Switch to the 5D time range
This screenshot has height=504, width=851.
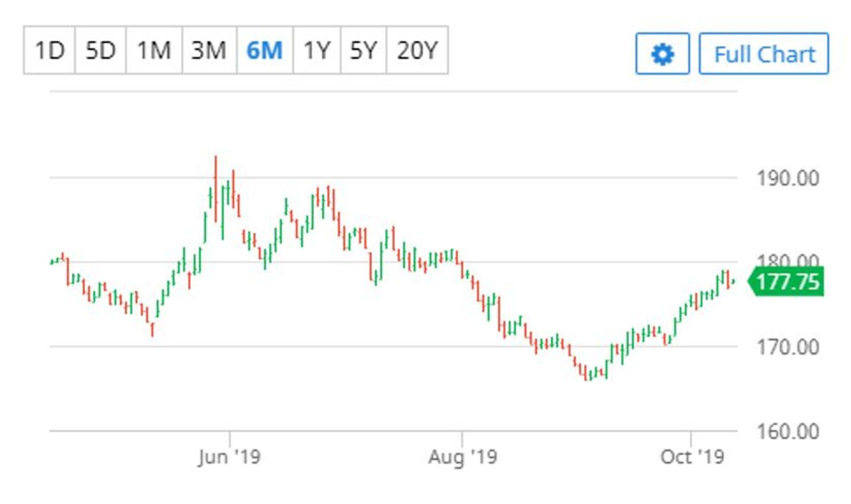pyautogui.click(x=101, y=50)
